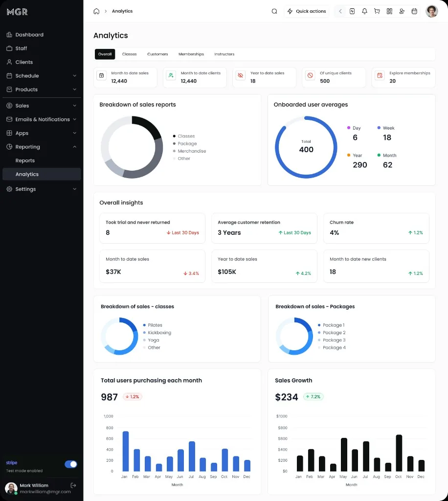
Task: Open Reports under Reporting
Action: 25,160
